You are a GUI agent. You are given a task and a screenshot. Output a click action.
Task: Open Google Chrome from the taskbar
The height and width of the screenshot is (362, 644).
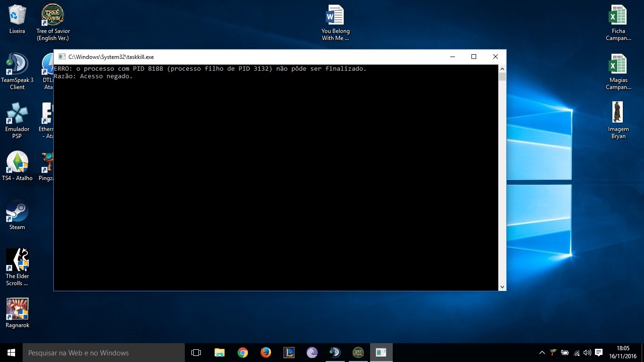click(x=243, y=353)
